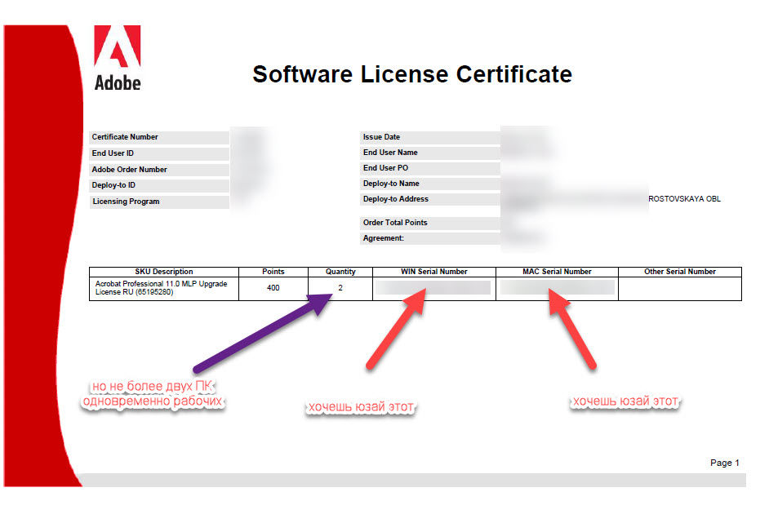Click the 'Deploy-to ID' label
This screenshot has height=532, width=769.
point(113,185)
